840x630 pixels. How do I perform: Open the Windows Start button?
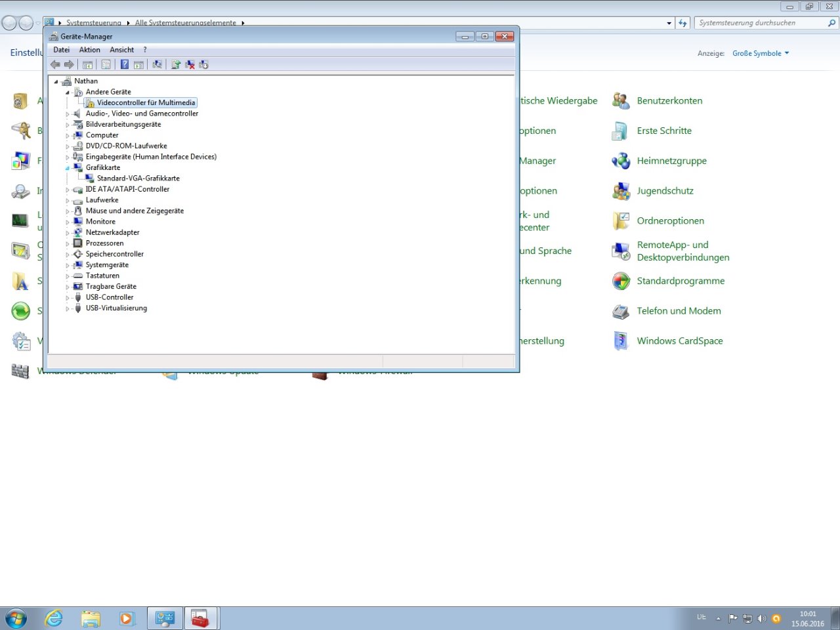(16, 618)
